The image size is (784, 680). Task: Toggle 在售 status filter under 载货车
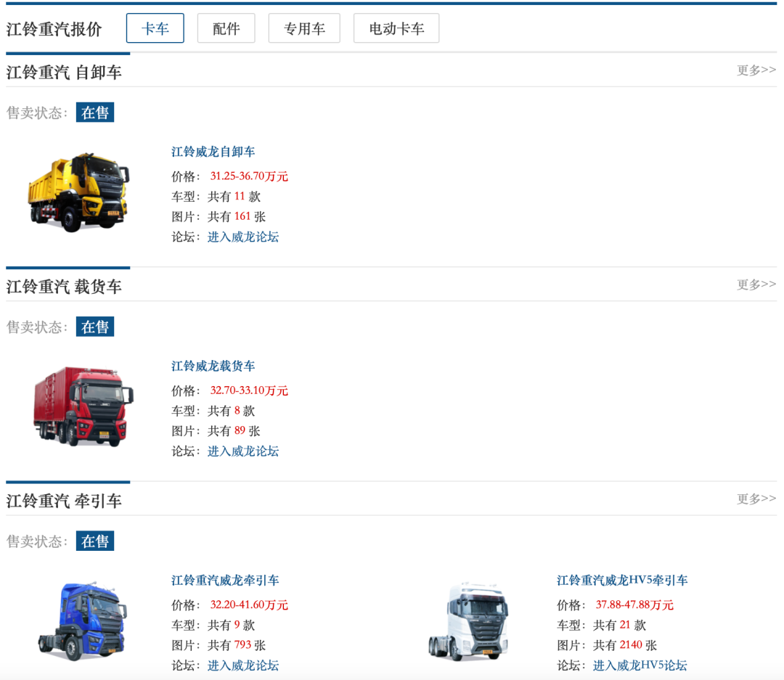[95, 327]
